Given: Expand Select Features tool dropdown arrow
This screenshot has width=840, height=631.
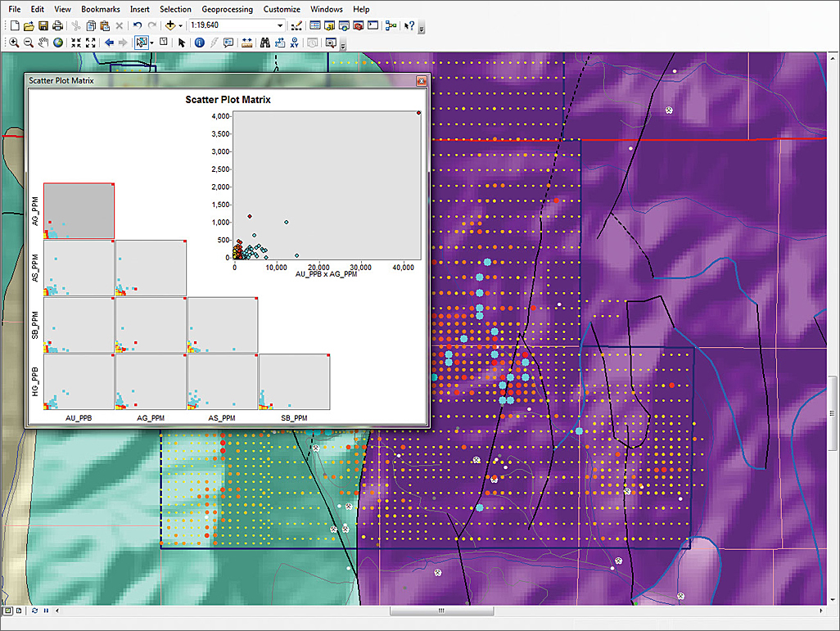Looking at the screenshot, I should click(151, 43).
